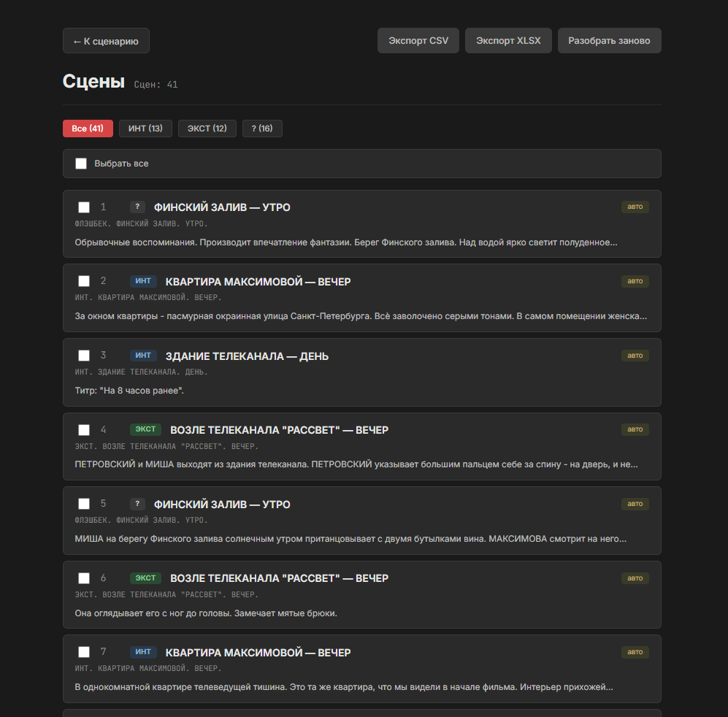Click the 'Экспорт CSV' button
This screenshot has height=717, width=728.
pyautogui.click(x=418, y=41)
